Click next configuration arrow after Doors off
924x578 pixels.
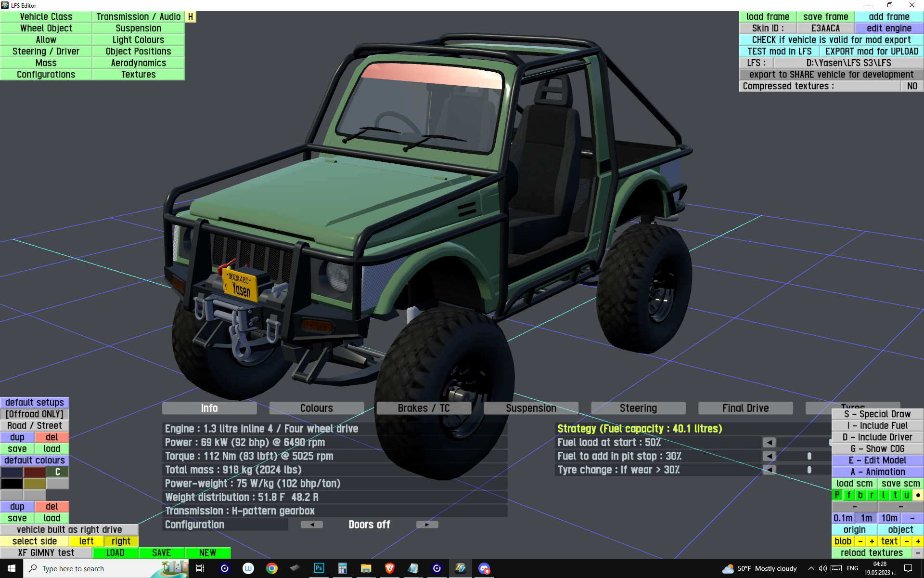[x=427, y=525]
